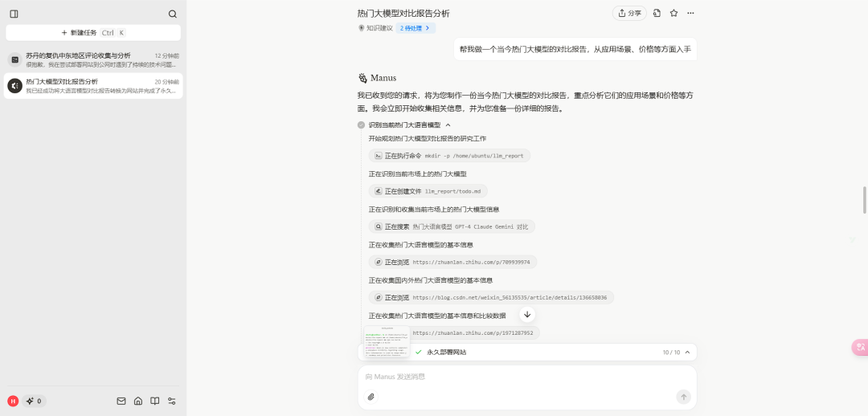
Task: Click the 新建任务 button
Action: [93, 33]
